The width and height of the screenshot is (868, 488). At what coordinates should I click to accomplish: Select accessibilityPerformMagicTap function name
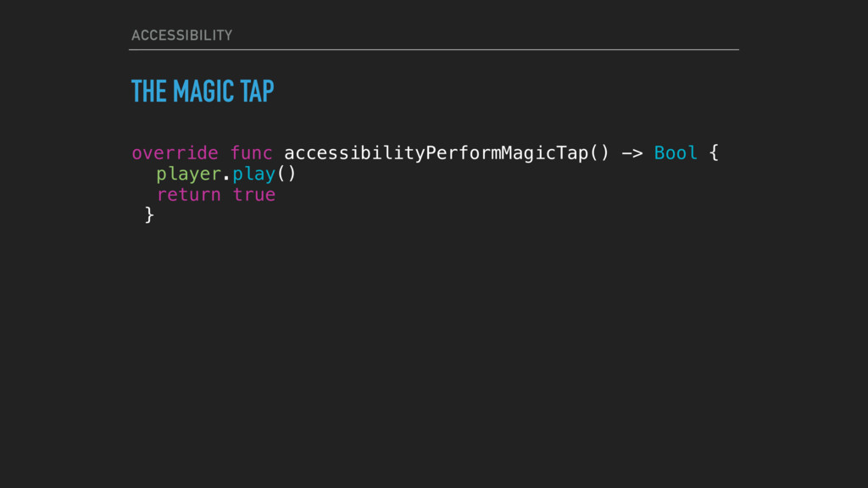pyautogui.click(x=437, y=153)
